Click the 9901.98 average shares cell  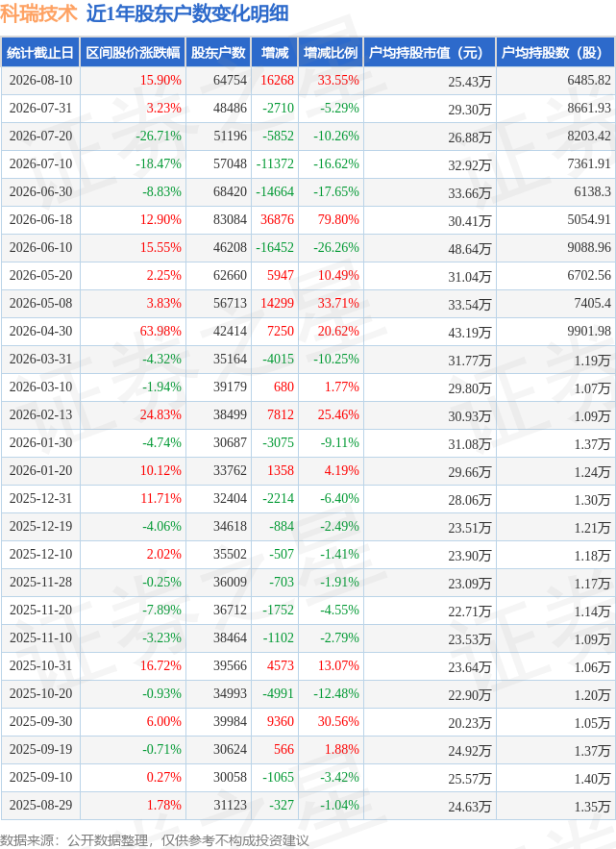pyautogui.click(x=589, y=332)
